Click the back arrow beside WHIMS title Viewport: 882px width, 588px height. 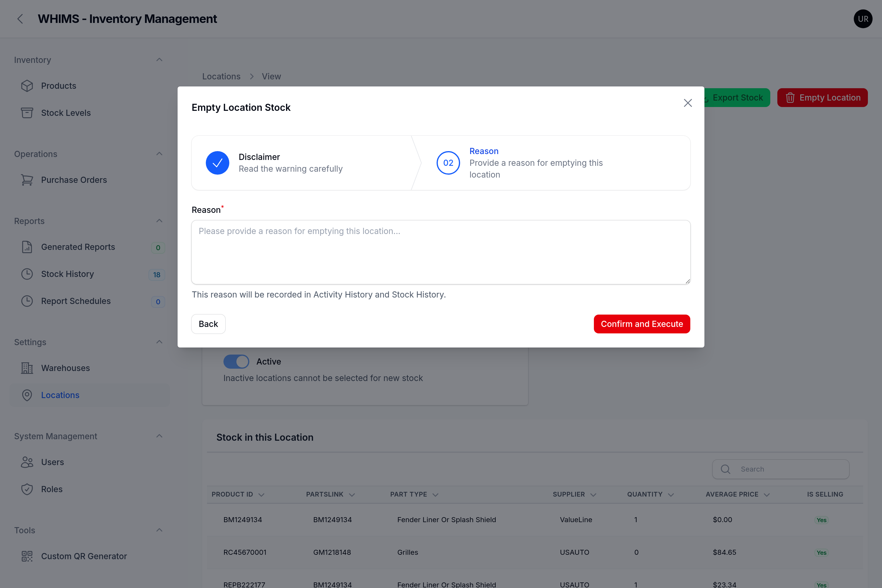[x=20, y=19]
